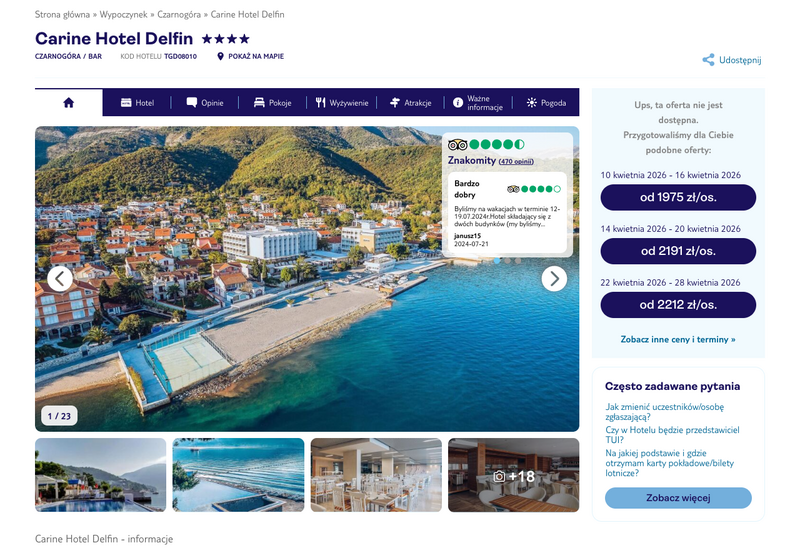800x553 pixels.
Task: Click the share icon next to Udostępnij
Action: click(x=708, y=60)
